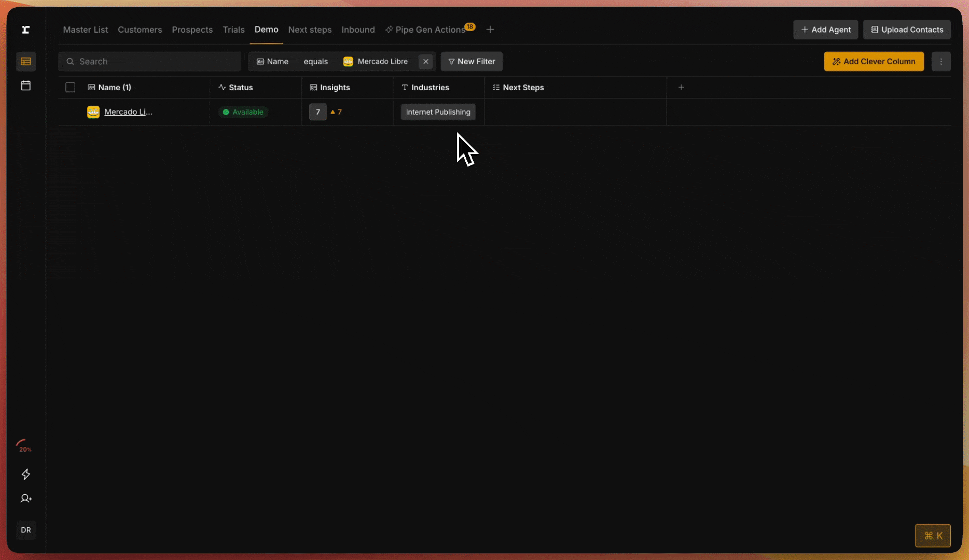Open the Mercado Li... company link
This screenshot has width=969, height=560.
pos(128,111)
